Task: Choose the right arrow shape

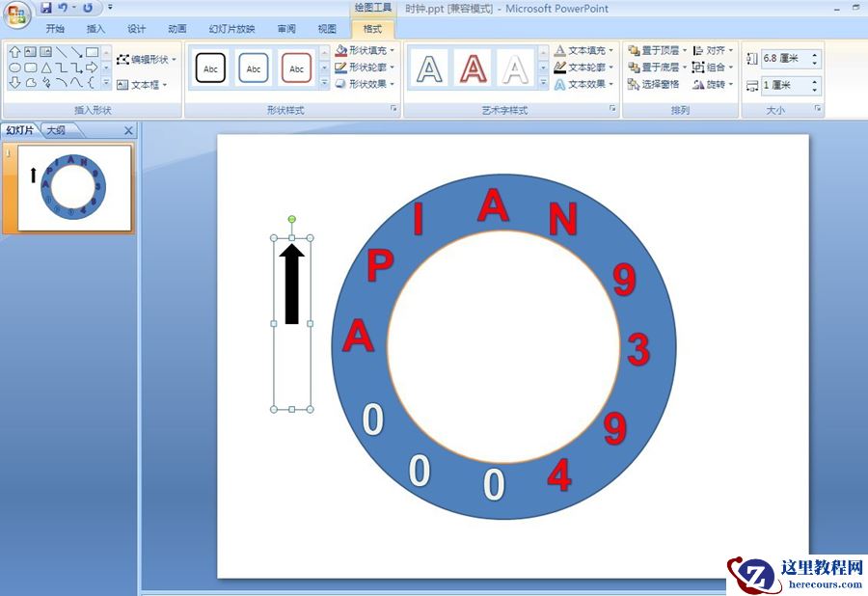Action: [93, 68]
